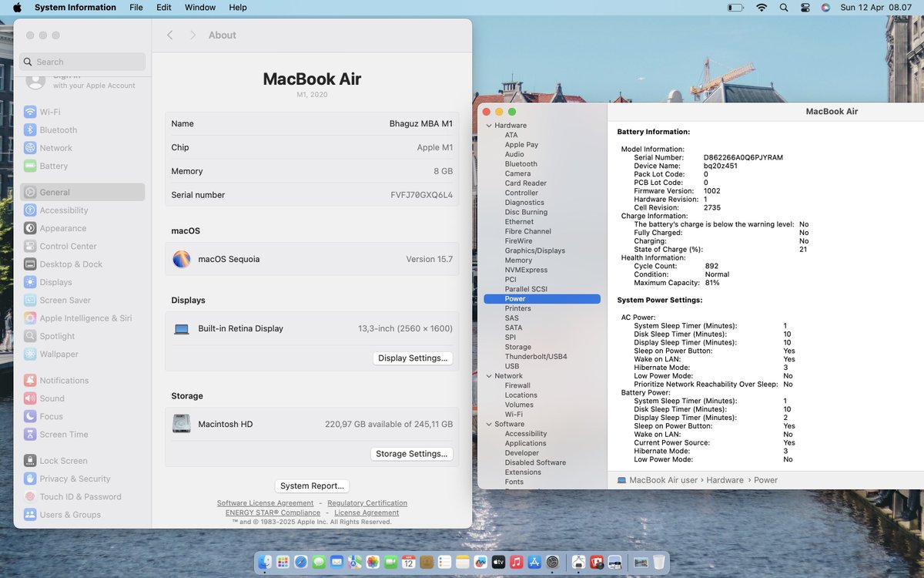Open Software License Agreement link
924x578 pixels.
point(266,503)
